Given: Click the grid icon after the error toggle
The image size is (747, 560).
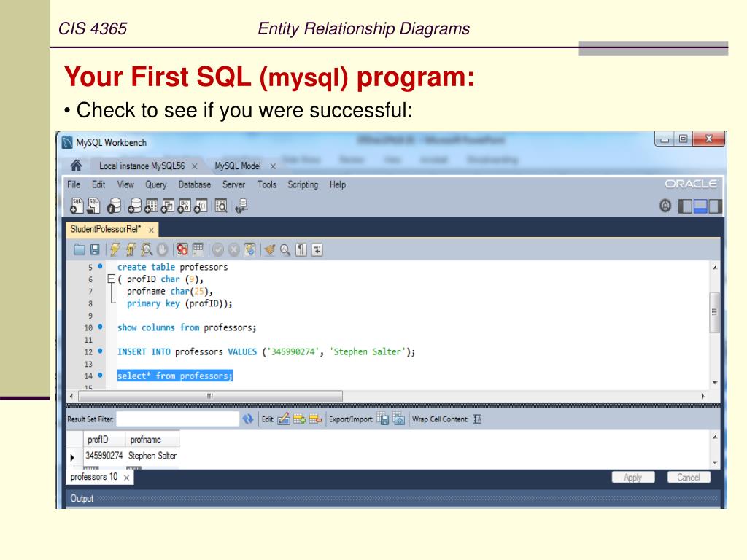Looking at the screenshot, I should click(x=198, y=249).
